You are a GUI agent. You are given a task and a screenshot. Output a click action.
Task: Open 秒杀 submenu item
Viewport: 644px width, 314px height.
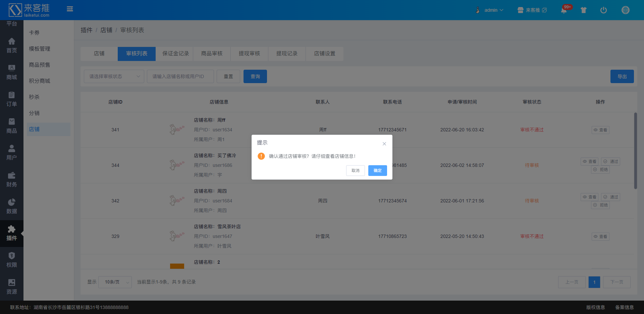tap(49, 97)
